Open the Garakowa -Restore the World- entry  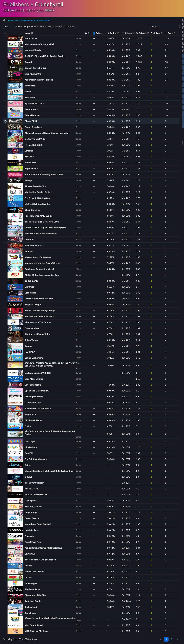[x=40, y=269]
